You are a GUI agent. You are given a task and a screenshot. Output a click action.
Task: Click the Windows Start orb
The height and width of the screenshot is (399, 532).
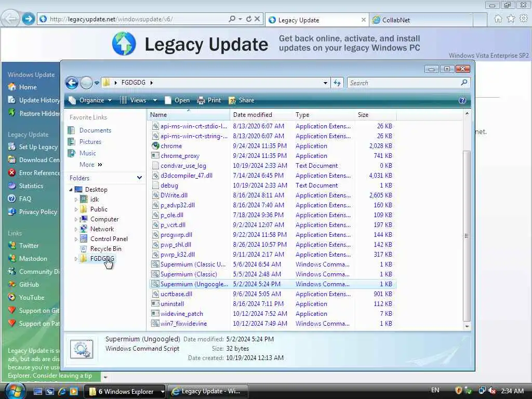click(x=15, y=391)
